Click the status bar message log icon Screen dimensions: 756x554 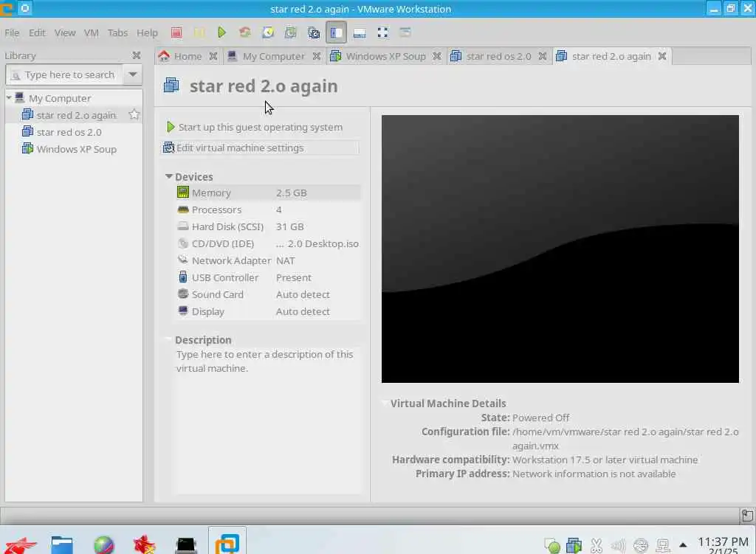pyautogui.click(x=747, y=516)
